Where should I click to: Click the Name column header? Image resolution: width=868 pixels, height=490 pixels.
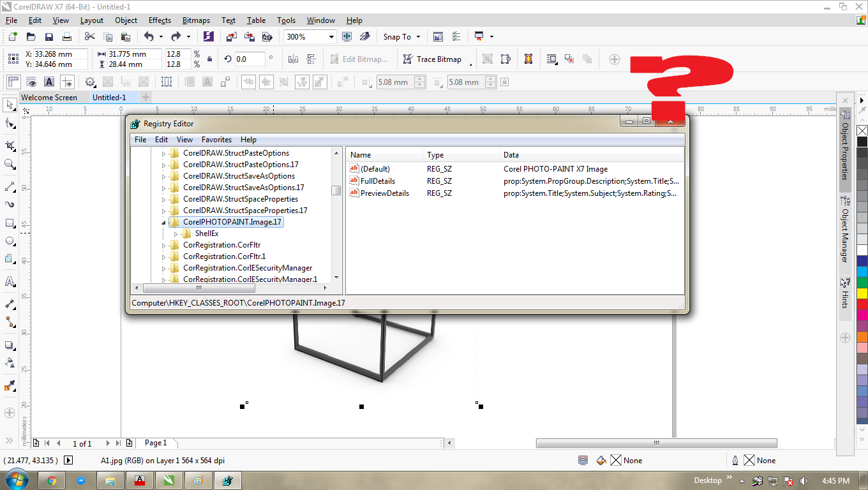point(384,154)
